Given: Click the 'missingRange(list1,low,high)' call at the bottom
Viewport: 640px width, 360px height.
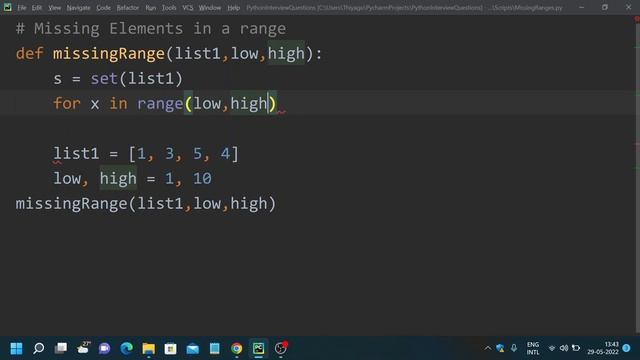Looking at the screenshot, I should [146, 203].
